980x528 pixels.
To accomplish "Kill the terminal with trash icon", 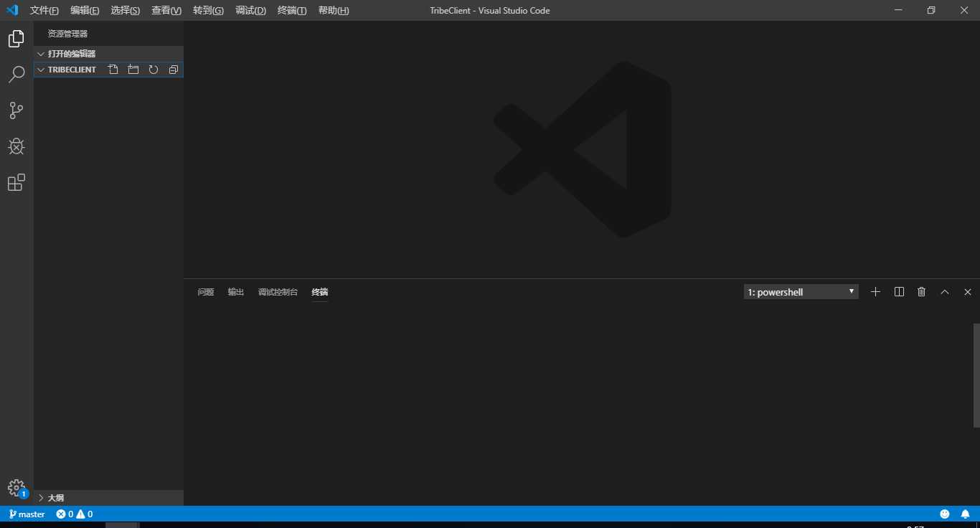I will (x=922, y=292).
